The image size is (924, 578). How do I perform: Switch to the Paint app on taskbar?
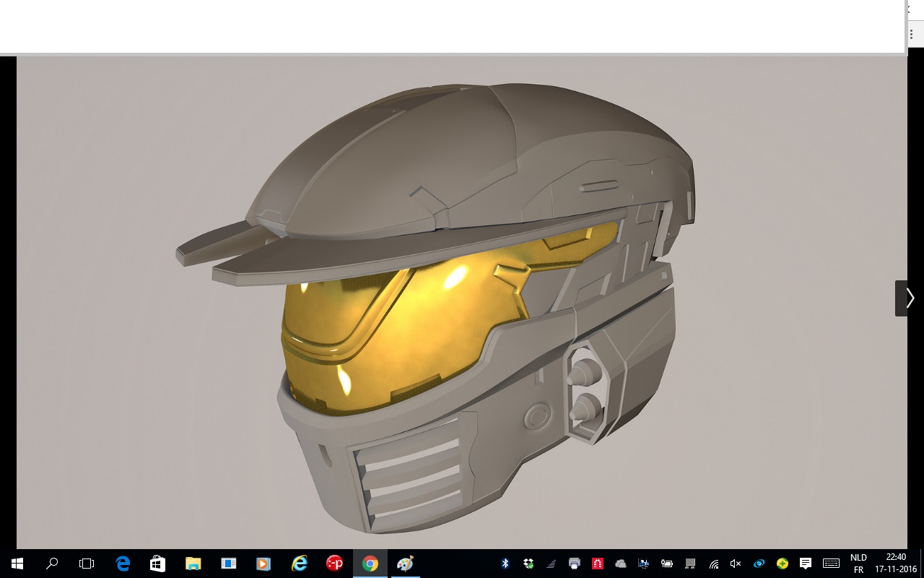405,564
